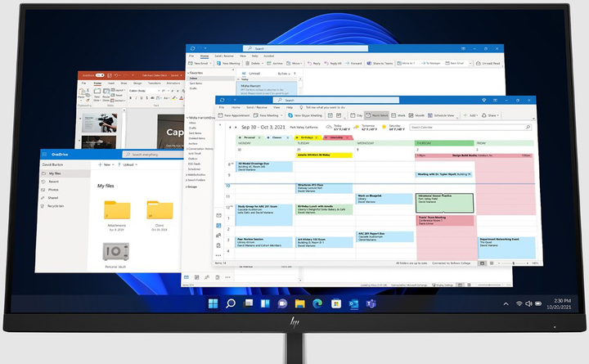Open the Windows Start menu
Image resolution: width=589 pixels, height=364 pixels.
click(x=213, y=303)
